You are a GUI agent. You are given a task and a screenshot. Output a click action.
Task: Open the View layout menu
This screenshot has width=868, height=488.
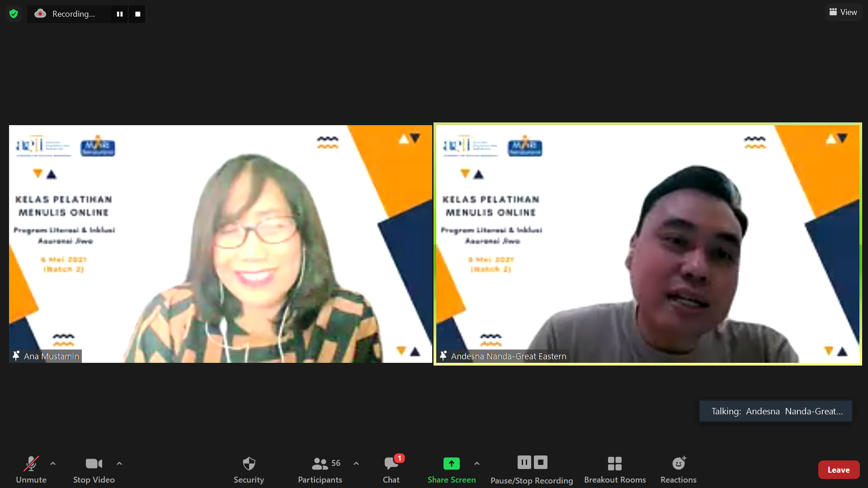pos(843,12)
